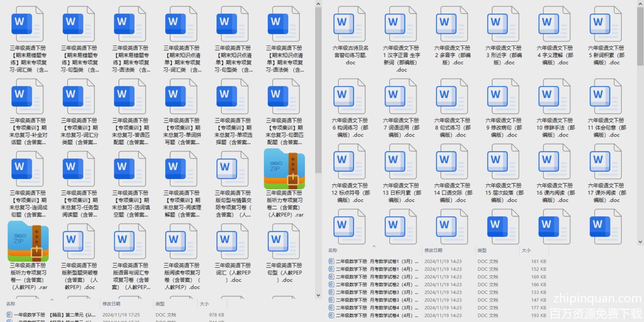
Task: Sort right pane by 修改日期 column header
Action: point(433,250)
